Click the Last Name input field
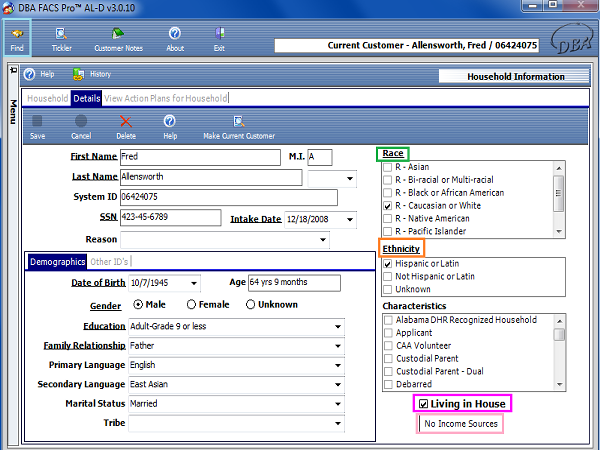The height and width of the screenshot is (450, 600). [211, 177]
